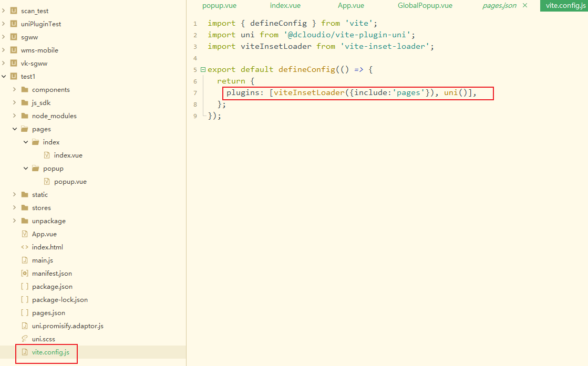Collapse the test1 project tree
This screenshot has height=366, width=588.
pos(4,76)
